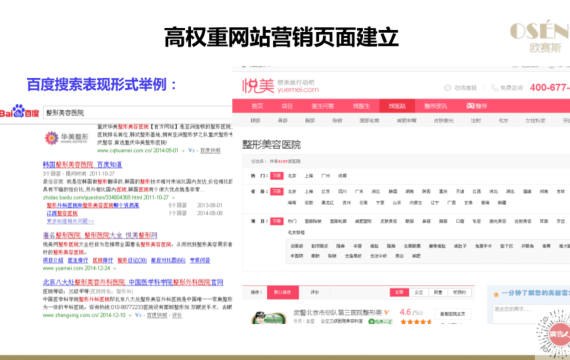Screen dimensions: 570x360
Task: Click the Baidu paw logo
Action: 19,111
